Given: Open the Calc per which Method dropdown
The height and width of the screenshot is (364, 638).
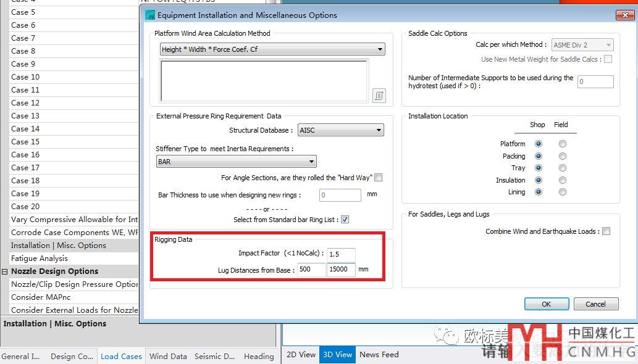Looking at the screenshot, I should click(x=582, y=44).
